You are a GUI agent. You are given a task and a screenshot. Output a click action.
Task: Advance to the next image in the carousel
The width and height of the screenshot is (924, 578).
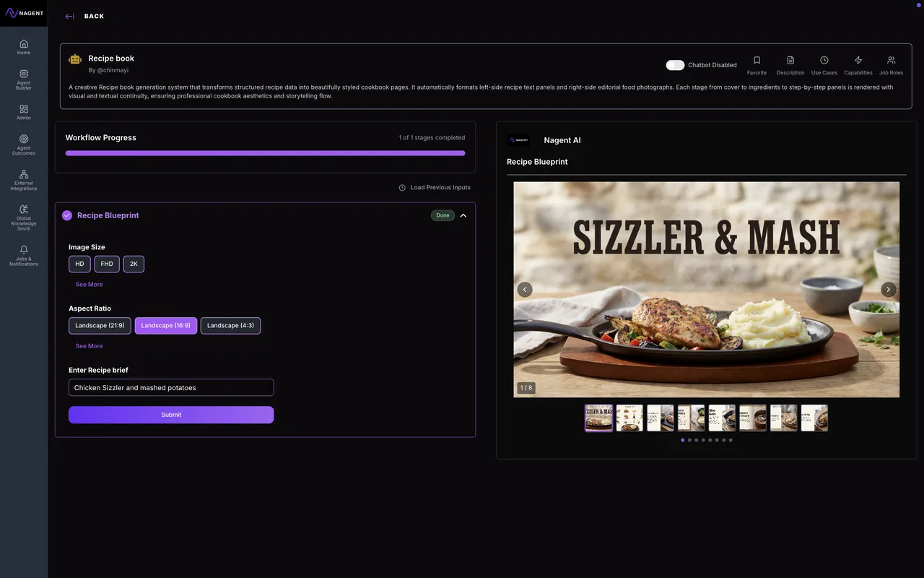(x=889, y=289)
